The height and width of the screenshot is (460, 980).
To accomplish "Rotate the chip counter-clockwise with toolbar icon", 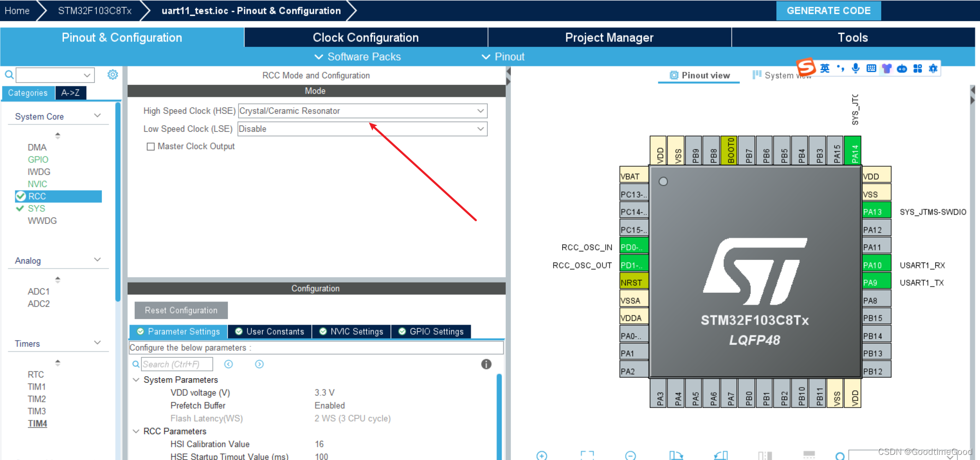I will pyautogui.click(x=721, y=455).
